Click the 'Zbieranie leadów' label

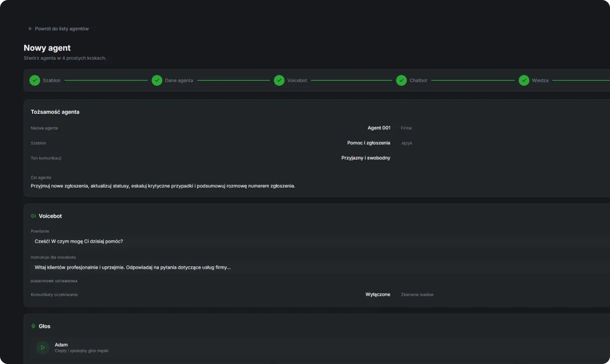[417, 294]
